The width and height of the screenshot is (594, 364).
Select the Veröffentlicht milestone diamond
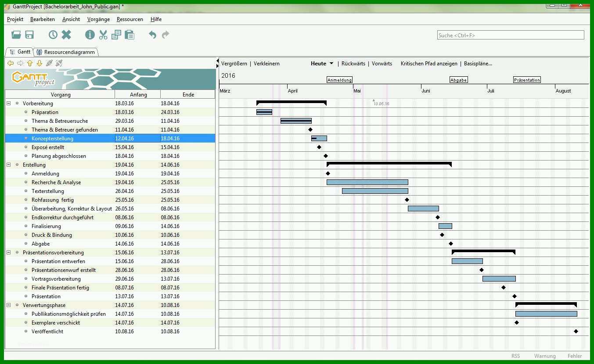click(x=576, y=332)
